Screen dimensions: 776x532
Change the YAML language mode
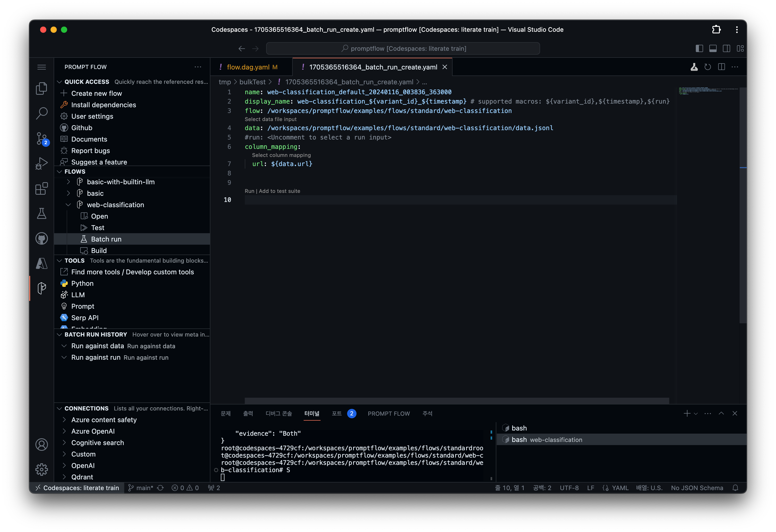click(x=620, y=488)
